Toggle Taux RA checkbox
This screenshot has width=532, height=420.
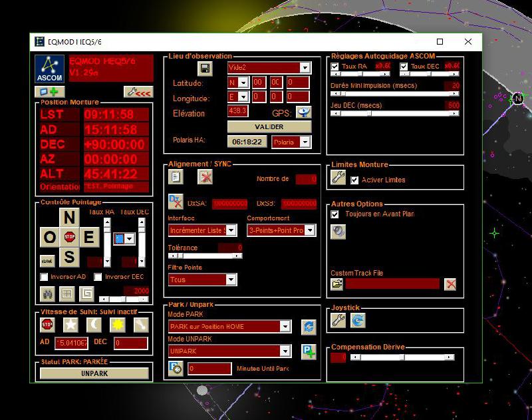(x=334, y=66)
